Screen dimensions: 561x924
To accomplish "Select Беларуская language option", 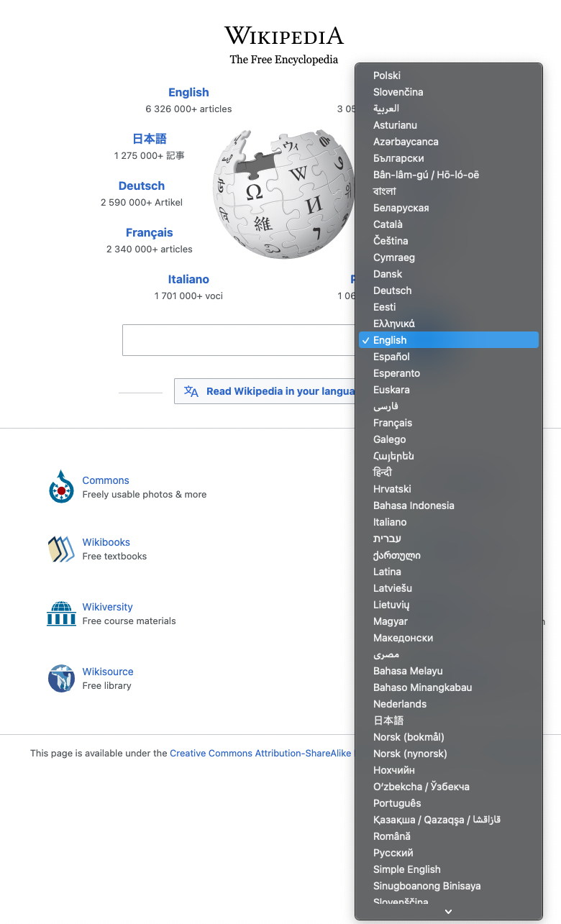I will pos(449,208).
